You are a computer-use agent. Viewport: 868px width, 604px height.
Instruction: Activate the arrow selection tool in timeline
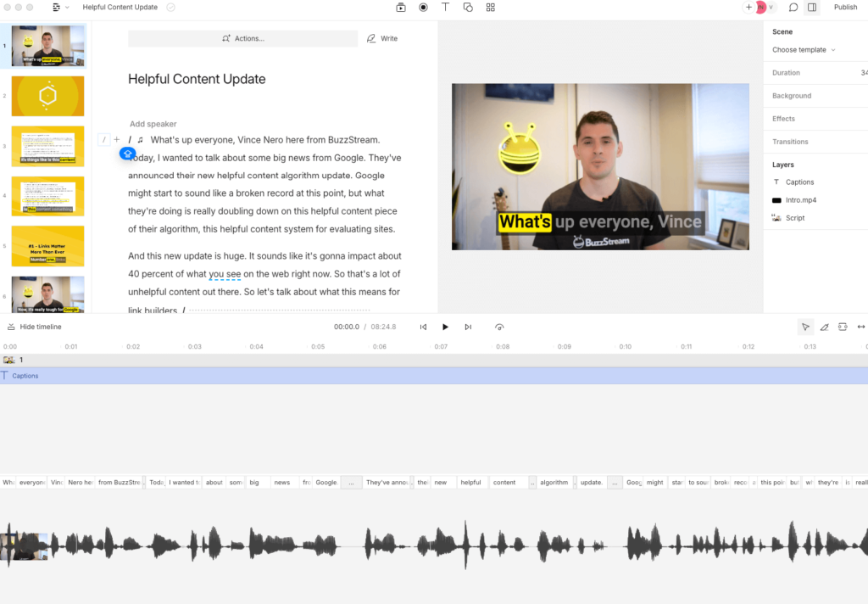pos(804,327)
